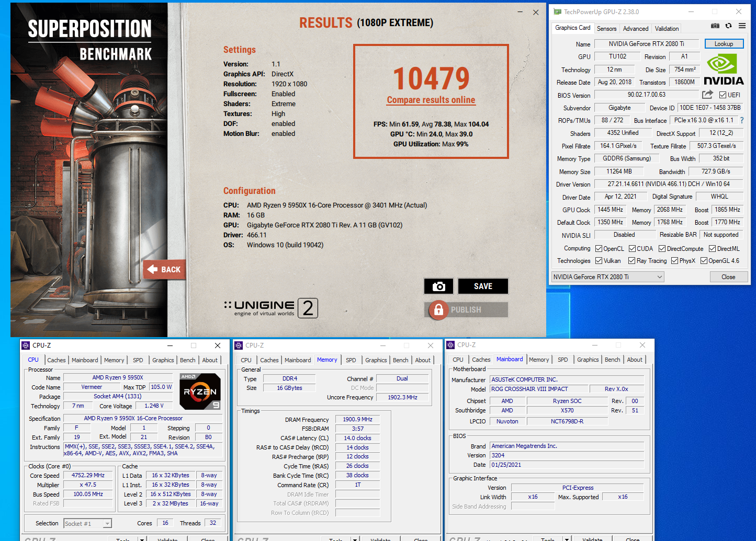756x541 pixels.
Task: Click the lock icon on Publish
Action: (x=438, y=309)
